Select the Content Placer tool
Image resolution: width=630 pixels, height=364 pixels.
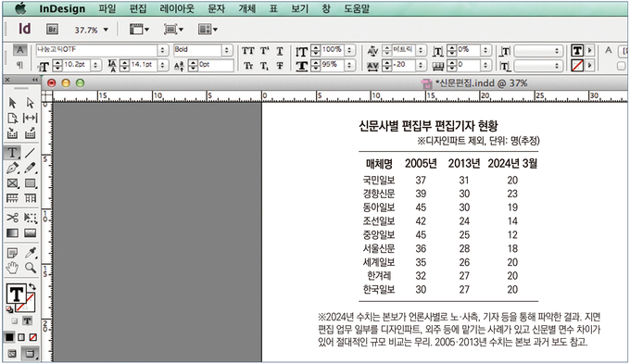point(31,133)
